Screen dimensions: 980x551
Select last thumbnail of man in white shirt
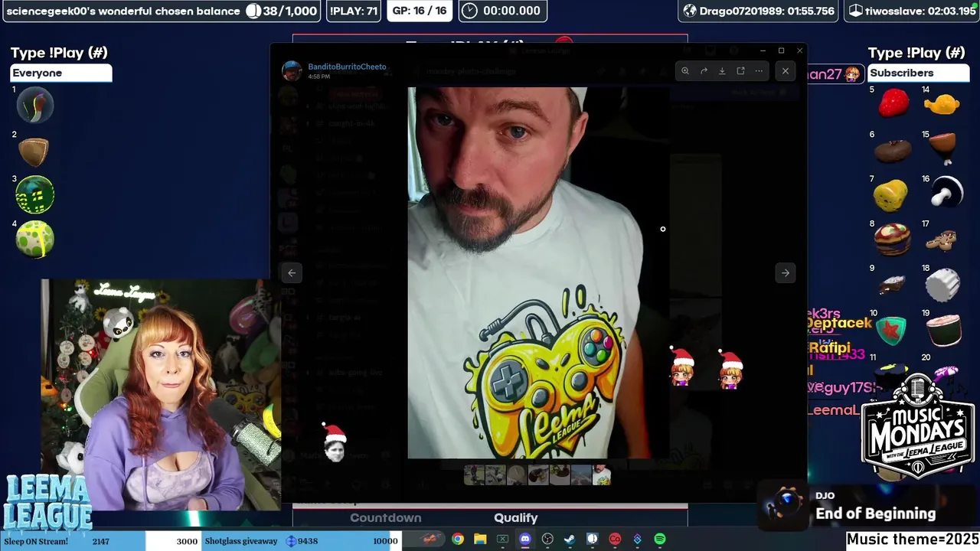[x=602, y=475]
